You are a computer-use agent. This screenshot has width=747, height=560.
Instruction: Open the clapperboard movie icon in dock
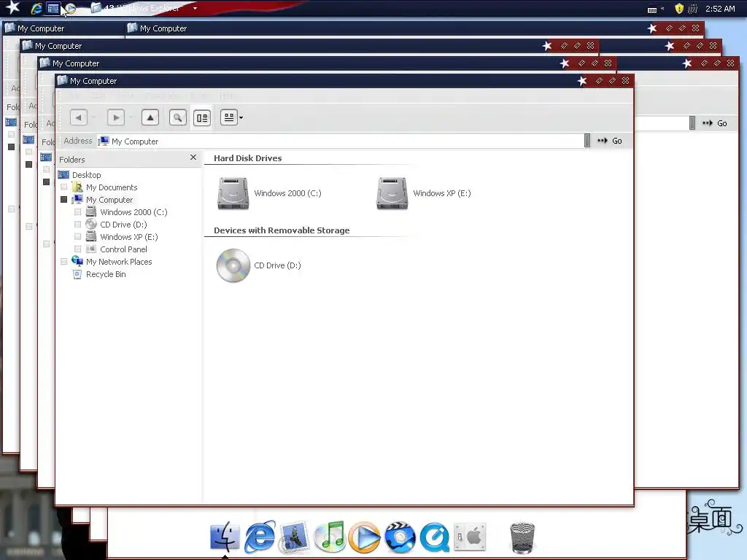[400, 537]
